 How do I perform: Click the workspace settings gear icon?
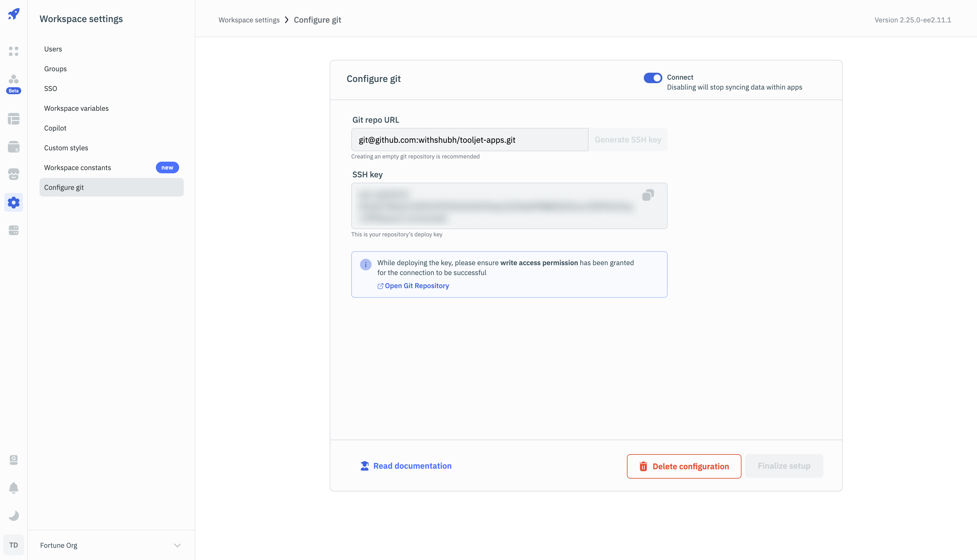13,202
